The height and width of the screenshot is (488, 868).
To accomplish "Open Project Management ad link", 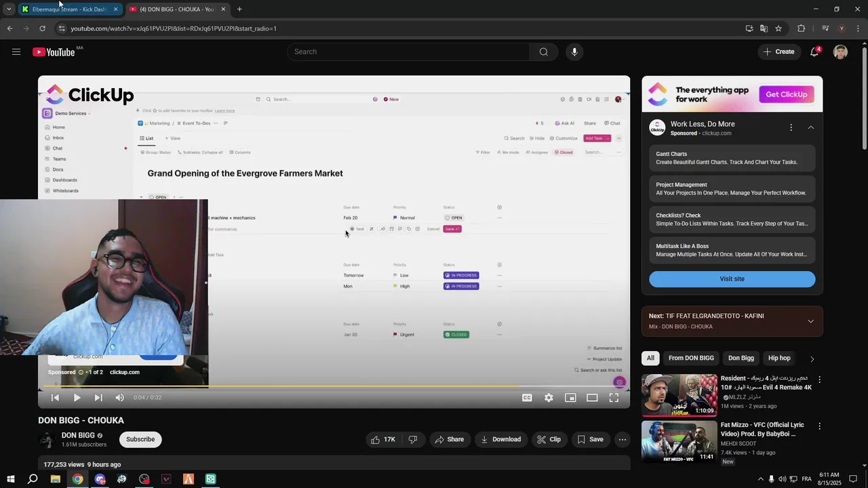I will [x=732, y=188].
